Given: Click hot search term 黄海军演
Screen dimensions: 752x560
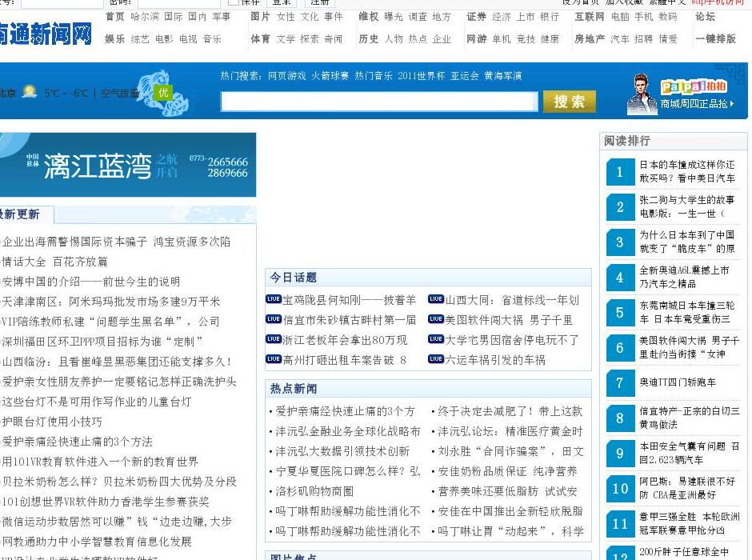Looking at the screenshot, I should point(502,76).
